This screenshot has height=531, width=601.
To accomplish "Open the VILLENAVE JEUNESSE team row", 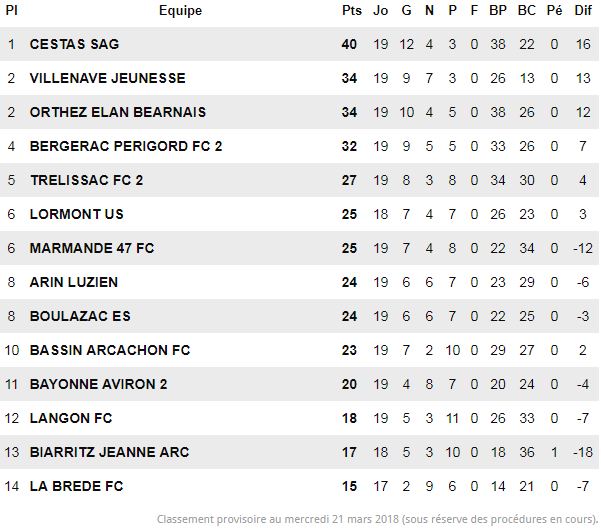I will [299, 78].
